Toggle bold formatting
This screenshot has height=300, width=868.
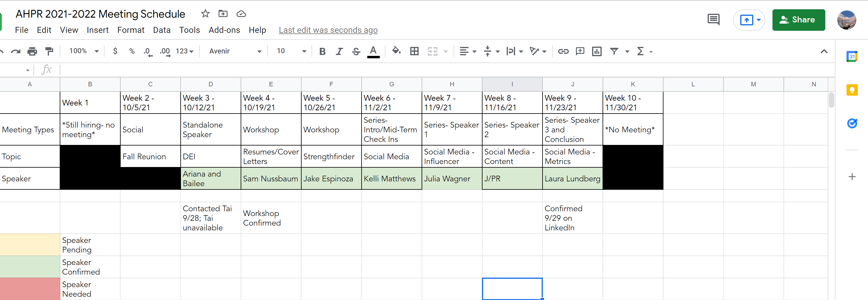(x=322, y=51)
